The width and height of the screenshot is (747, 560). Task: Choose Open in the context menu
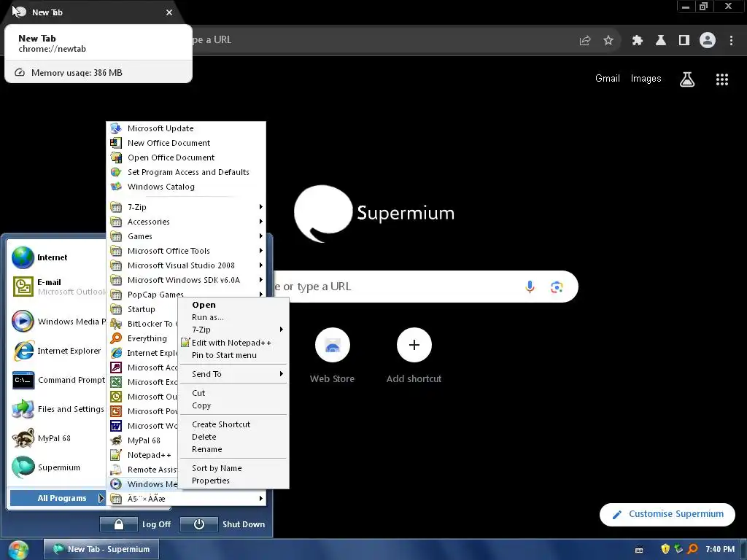(x=233, y=305)
